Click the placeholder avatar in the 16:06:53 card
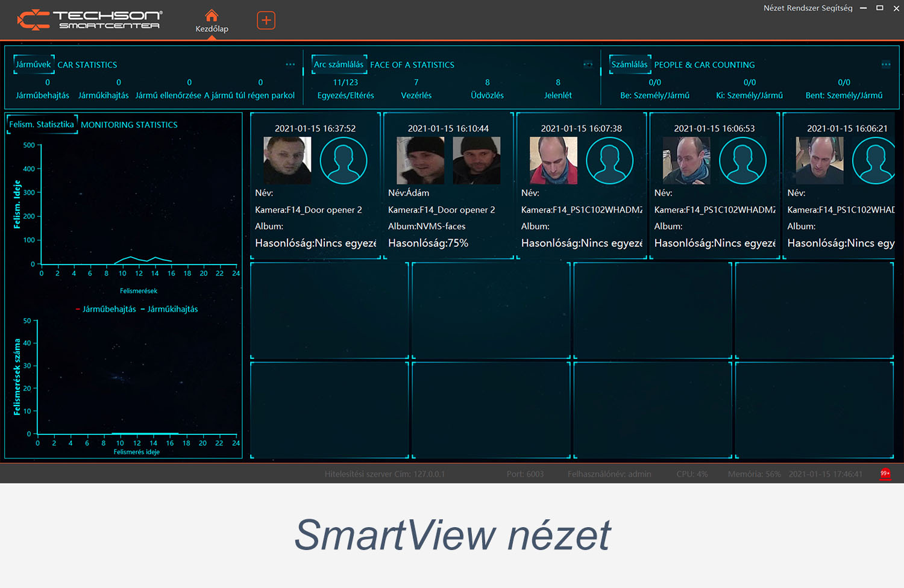 click(742, 160)
